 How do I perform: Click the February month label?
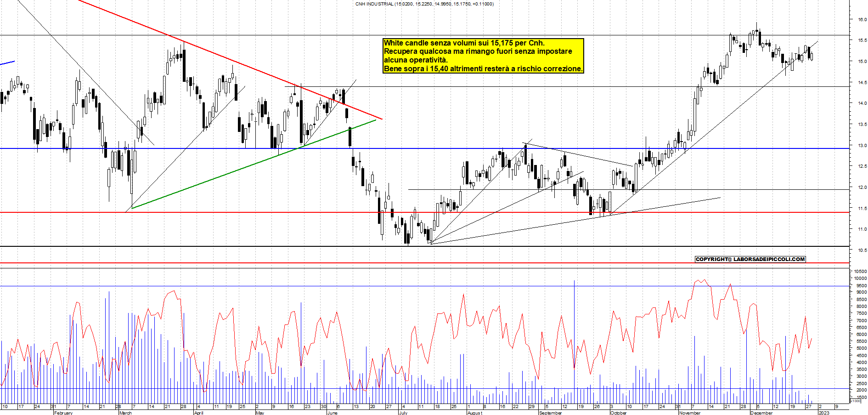[63, 413]
